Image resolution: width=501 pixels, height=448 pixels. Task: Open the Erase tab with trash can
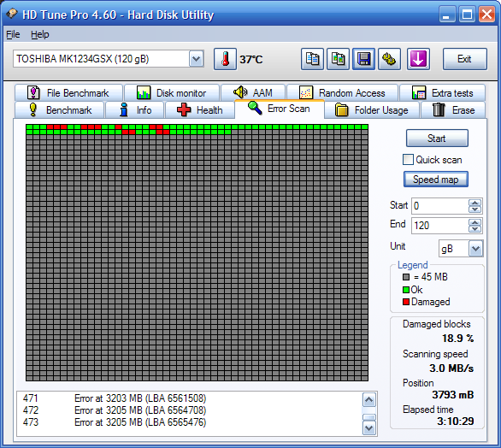(x=453, y=110)
